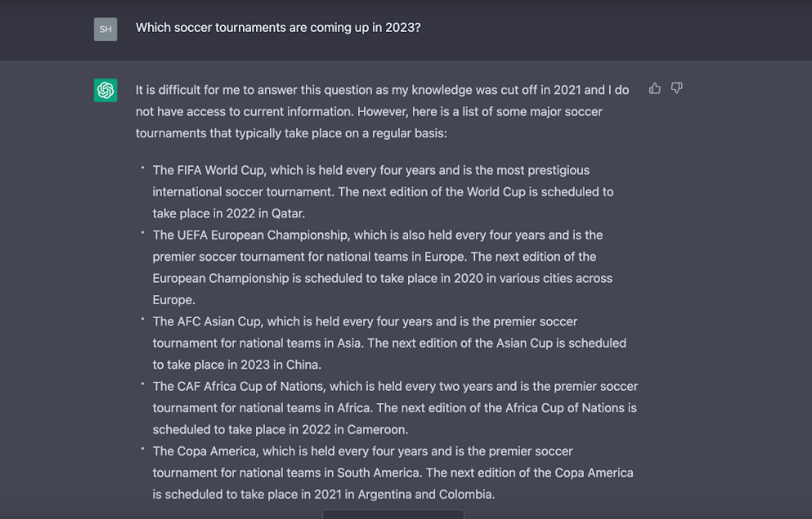Click the words "South America" in the response
812x519 pixels.
click(x=381, y=472)
